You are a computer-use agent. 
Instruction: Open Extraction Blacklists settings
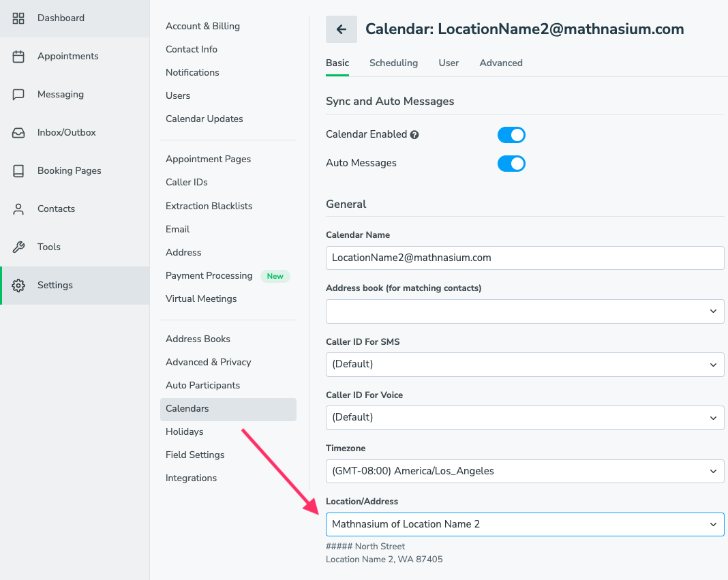click(209, 207)
